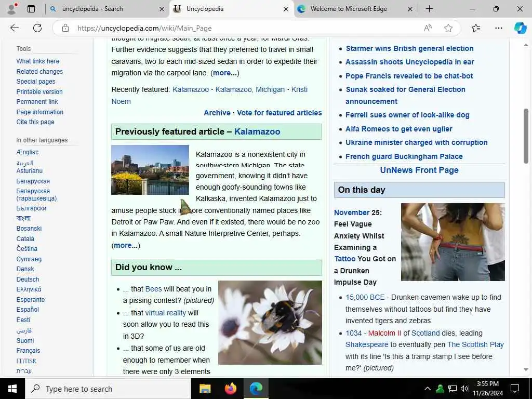Viewport: 532px width, 399px height.
Task: Click the Edge taskbar icon
Action: (256, 389)
